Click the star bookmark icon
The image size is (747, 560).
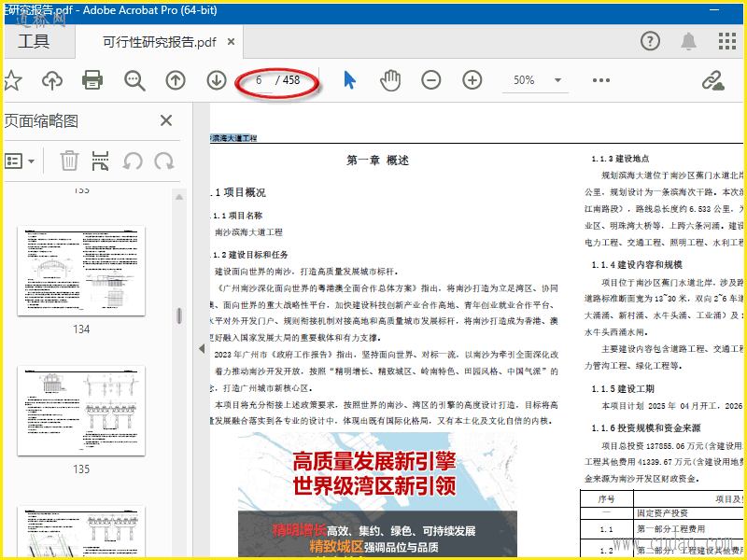click(x=12, y=80)
